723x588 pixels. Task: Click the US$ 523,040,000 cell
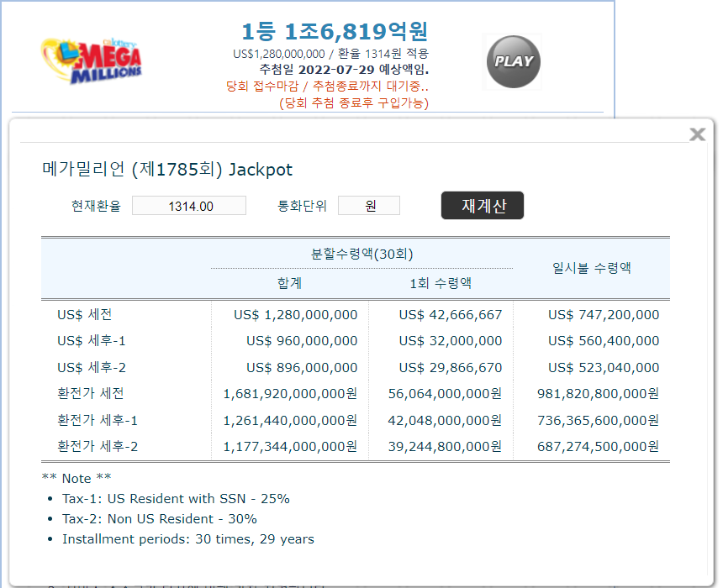[604, 368]
